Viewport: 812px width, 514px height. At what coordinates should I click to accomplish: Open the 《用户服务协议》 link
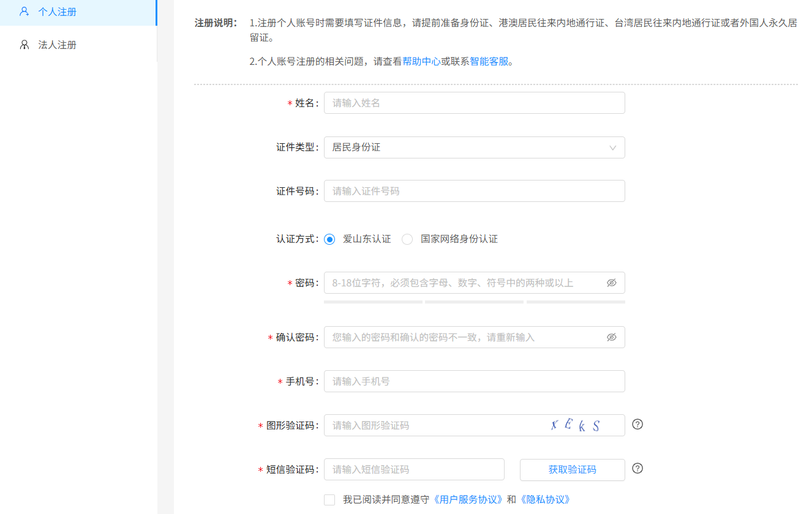(x=468, y=499)
